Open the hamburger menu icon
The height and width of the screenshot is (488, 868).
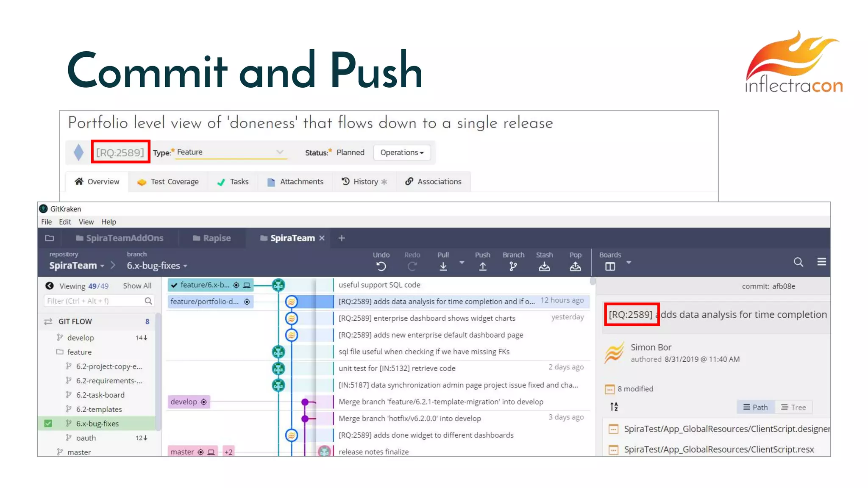point(821,262)
